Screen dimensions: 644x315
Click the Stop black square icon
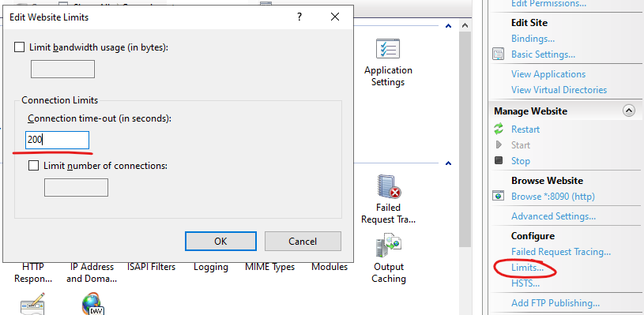coord(499,160)
